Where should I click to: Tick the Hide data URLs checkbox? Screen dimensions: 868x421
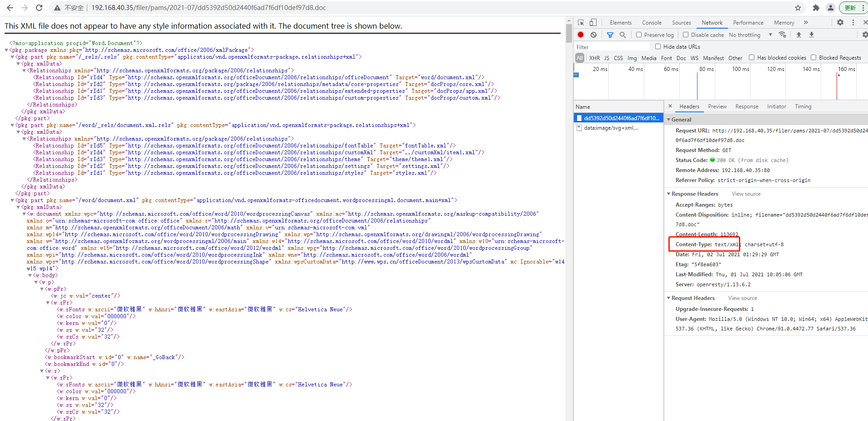tap(658, 46)
